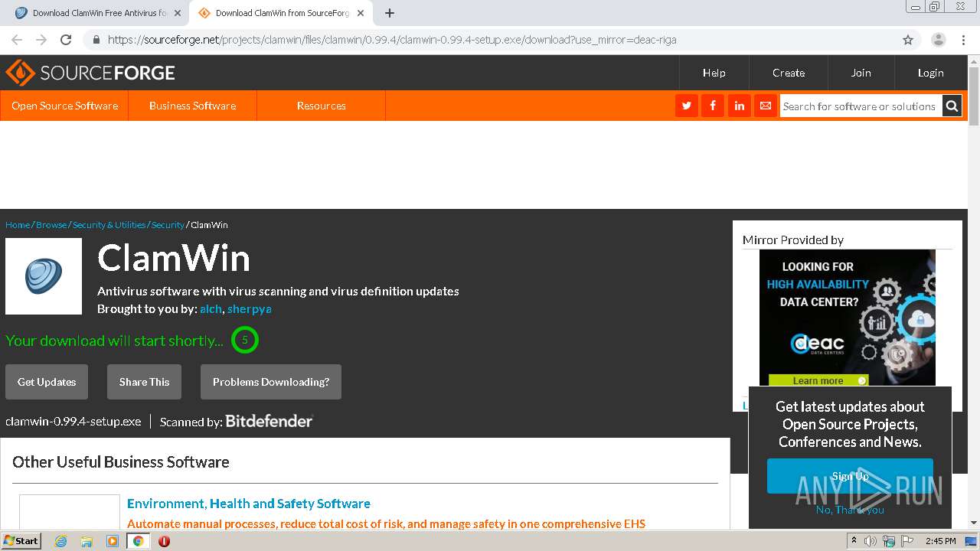Click Join in top navigation
980x551 pixels.
[861, 73]
